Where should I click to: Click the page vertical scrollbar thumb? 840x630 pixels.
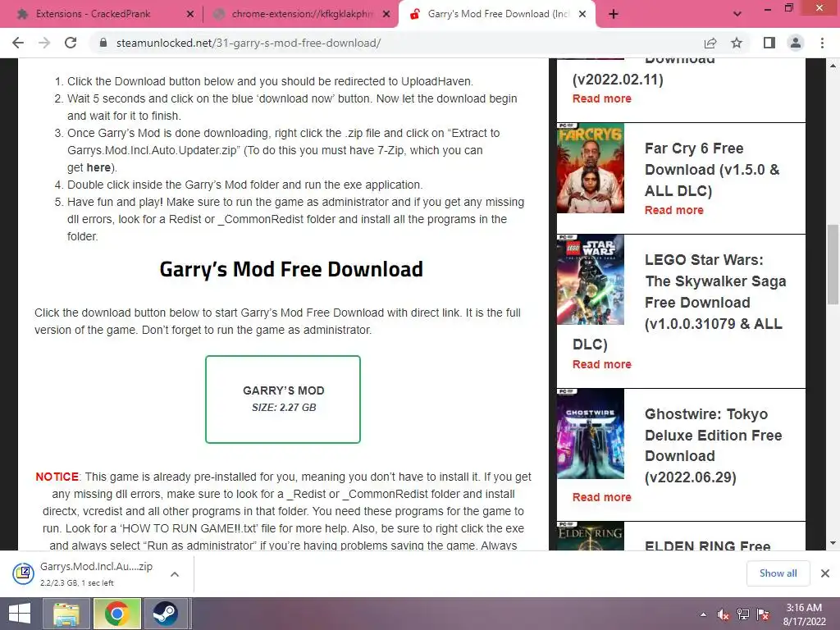pyautogui.click(x=833, y=263)
